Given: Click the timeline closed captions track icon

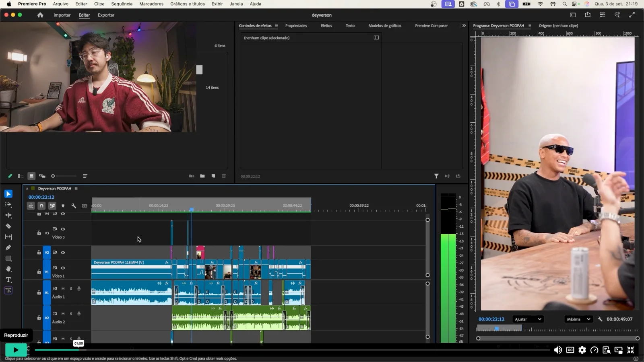Looking at the screenshot, I should point(85,206).
